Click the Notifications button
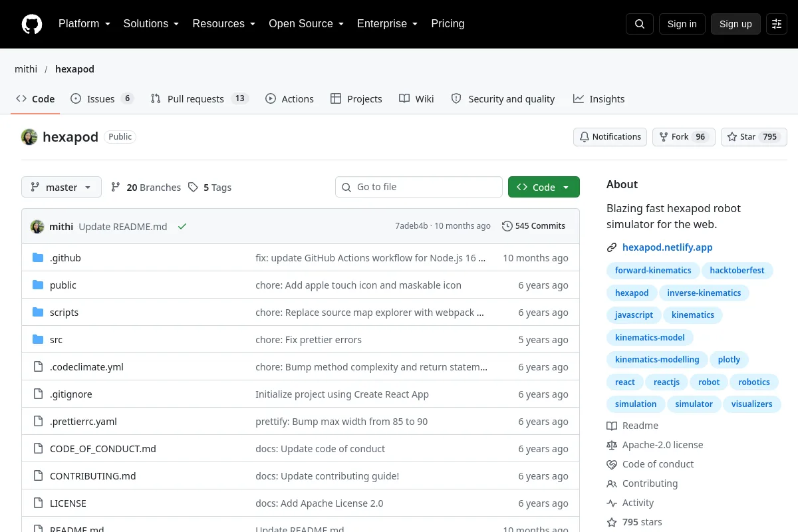This screenshot has height=532, width=798. click(610, 137)
